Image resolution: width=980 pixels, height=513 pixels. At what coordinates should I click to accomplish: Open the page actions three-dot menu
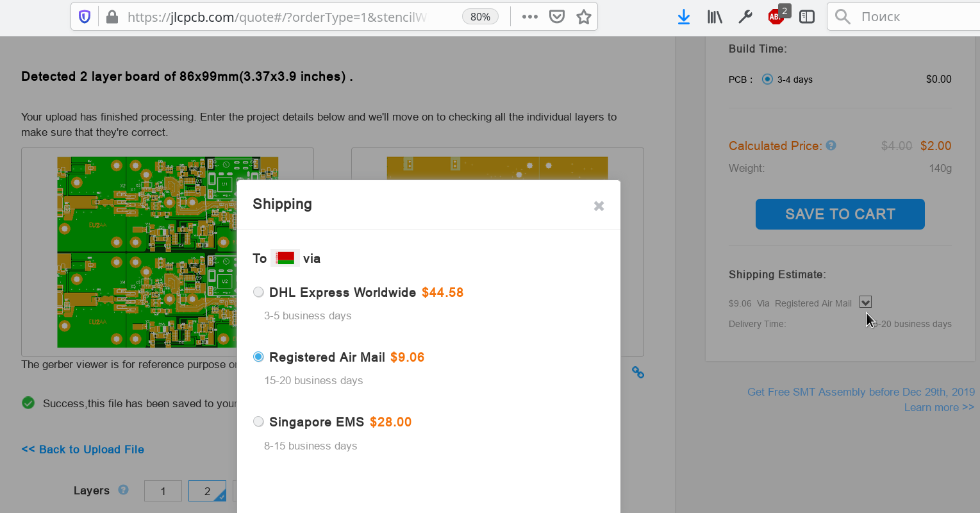(529, 17)
